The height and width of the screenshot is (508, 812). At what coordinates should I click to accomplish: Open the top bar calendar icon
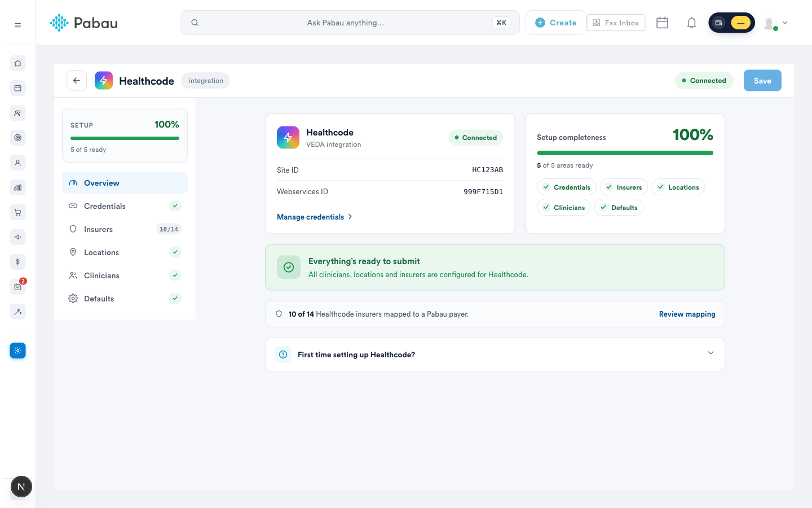point(662,23)
